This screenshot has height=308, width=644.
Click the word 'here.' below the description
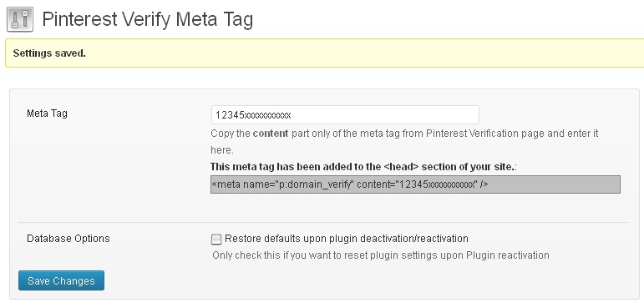pyautogui.click(x=222, y=150)
